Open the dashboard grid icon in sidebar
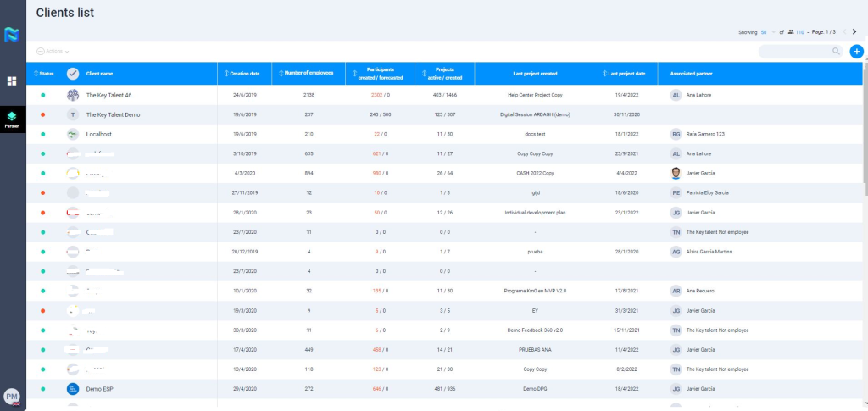The image size is (868, 411). (12, 81)
